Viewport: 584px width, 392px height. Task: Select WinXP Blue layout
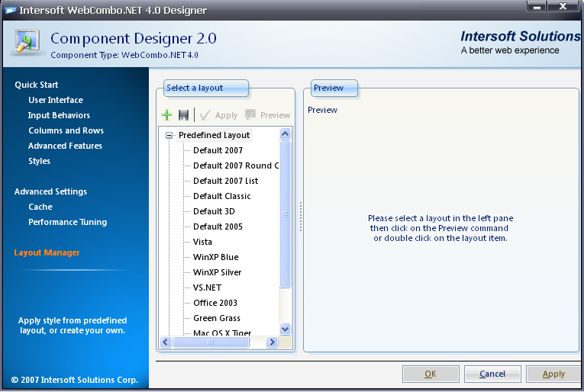(215, 257)
